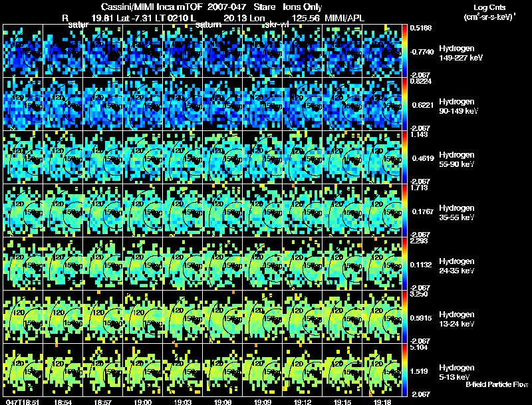
Task: Select the '1.143' color scale value
Action: [x=419, y=134]
